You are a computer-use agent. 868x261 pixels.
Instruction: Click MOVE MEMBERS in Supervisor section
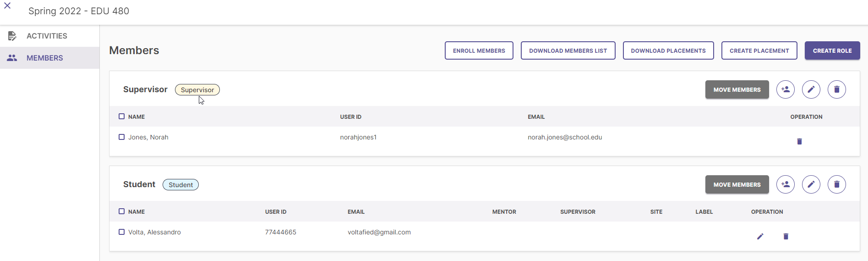[x=737, y=89]
